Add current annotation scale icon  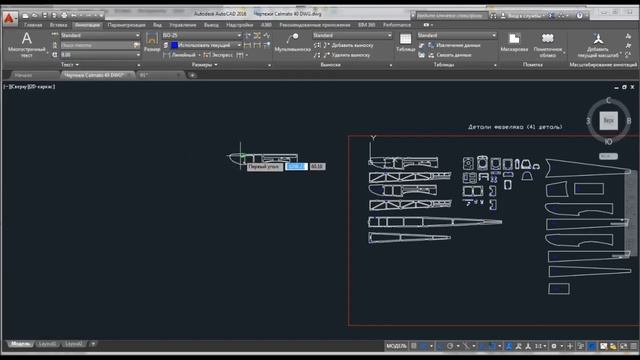(x=598, y=39)
